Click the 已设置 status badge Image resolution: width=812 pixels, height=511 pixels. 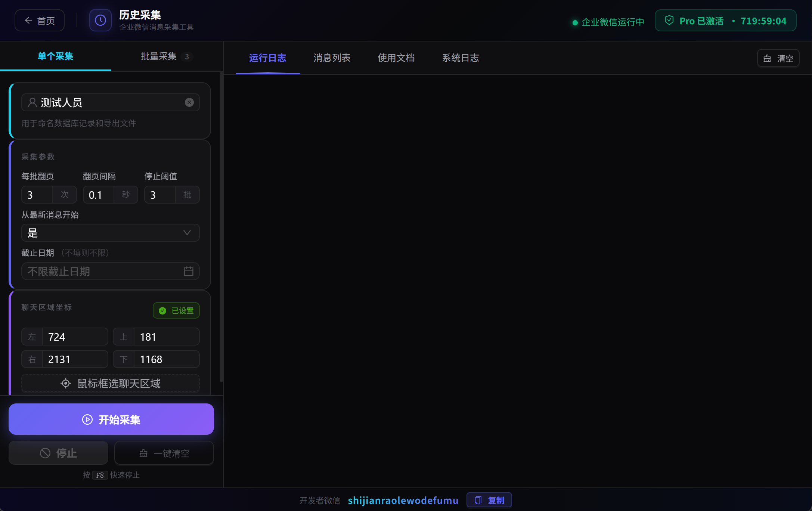[176, 311]
